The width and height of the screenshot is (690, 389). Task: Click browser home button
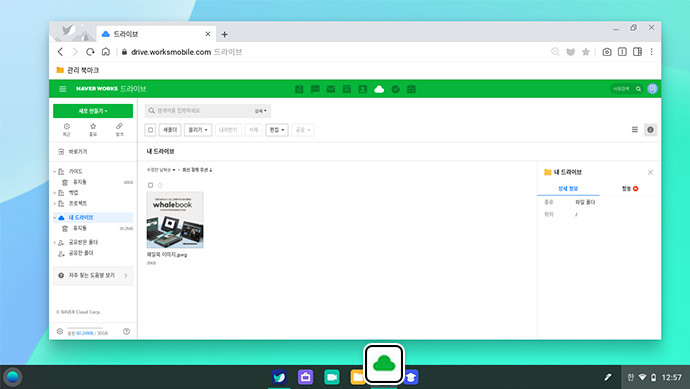click(106, 52)
